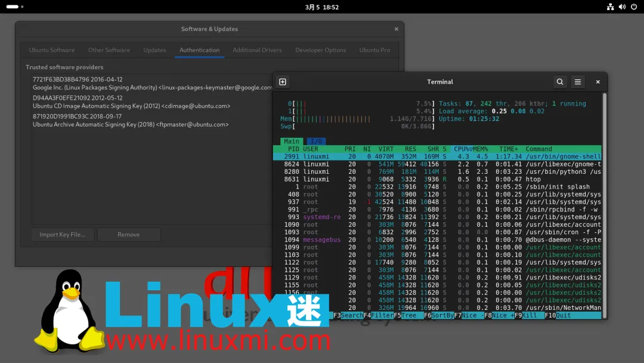Click the Terminal vertical scrollbar
The image size is (644, 363).
tap(604, 205)
